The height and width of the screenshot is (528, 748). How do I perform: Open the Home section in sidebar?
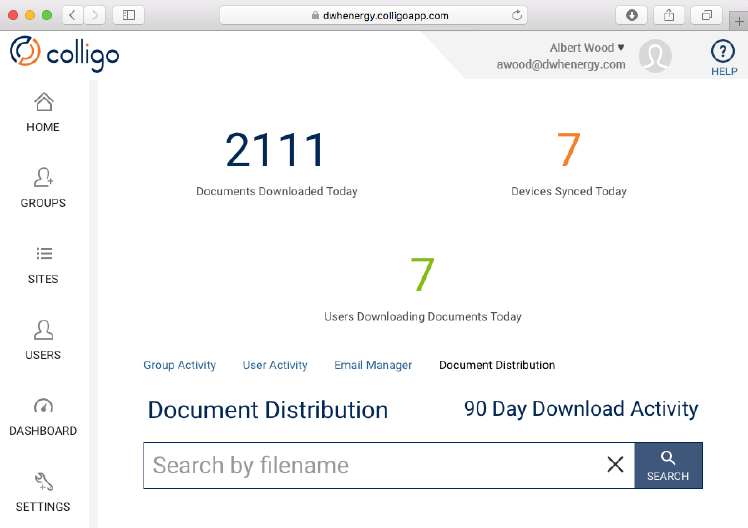(43, 103)
